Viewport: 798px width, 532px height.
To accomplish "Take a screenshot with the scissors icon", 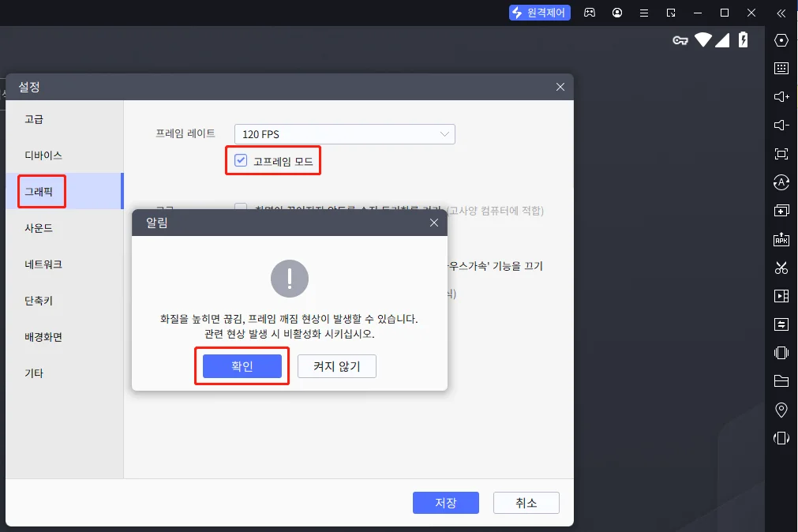I will 781,268.
